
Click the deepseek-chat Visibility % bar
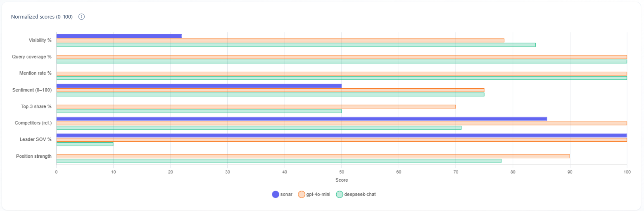(x=296, y=45)
